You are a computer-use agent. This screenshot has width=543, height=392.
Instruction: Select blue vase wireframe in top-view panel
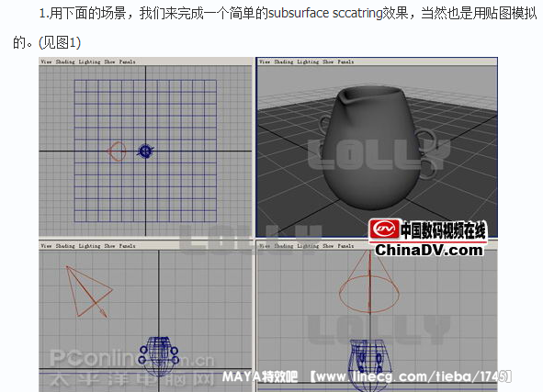tap(145, 151)
